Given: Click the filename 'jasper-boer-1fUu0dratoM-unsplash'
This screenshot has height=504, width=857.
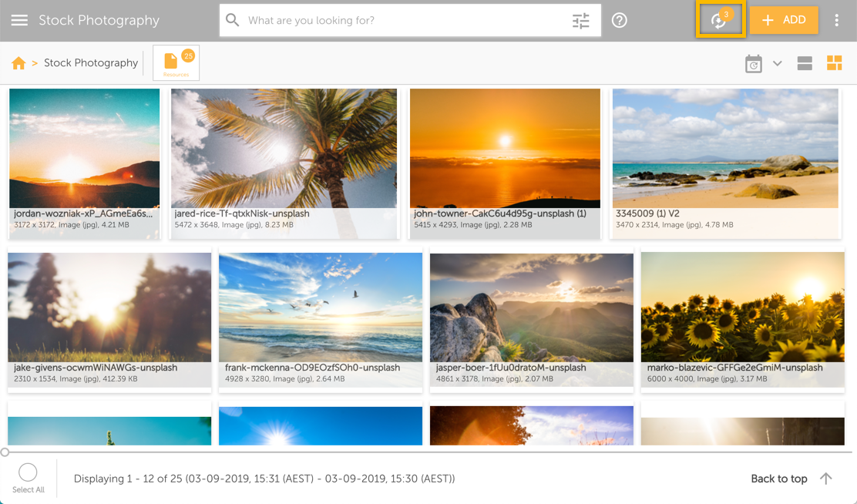Looking at the screenshot, I should [511, 368].
